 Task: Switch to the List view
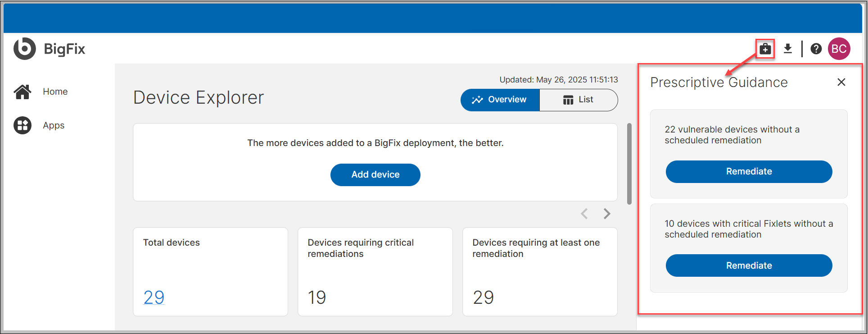pos(579,100)
